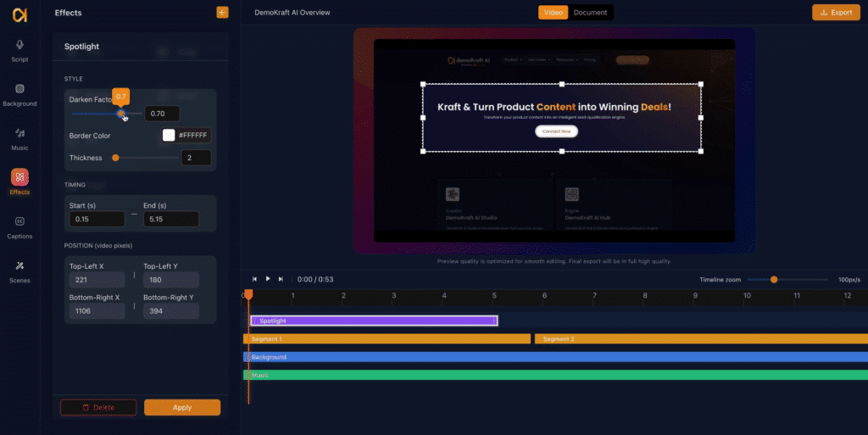Skip to end of the video
The image size is (868, 435).
[x=281, y=279]
